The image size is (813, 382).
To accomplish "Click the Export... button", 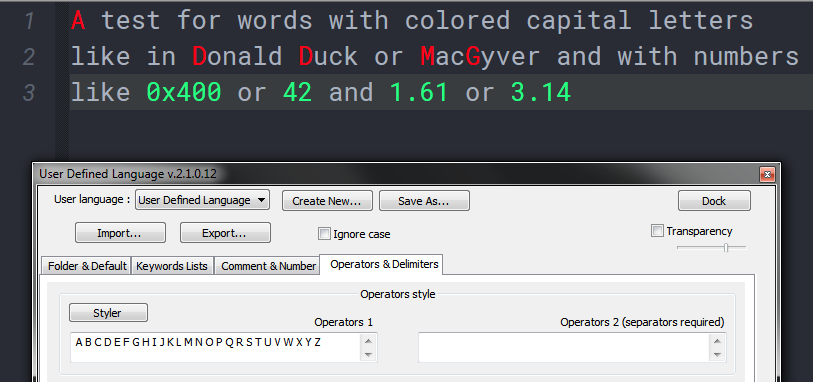I will (x=225, y=233).
